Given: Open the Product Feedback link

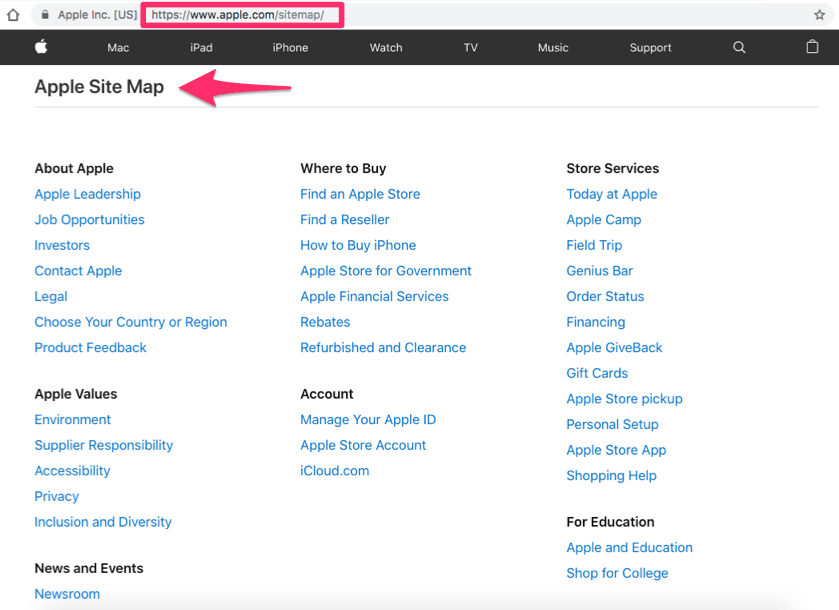Looking at the screenshot, I should (90, 348).
